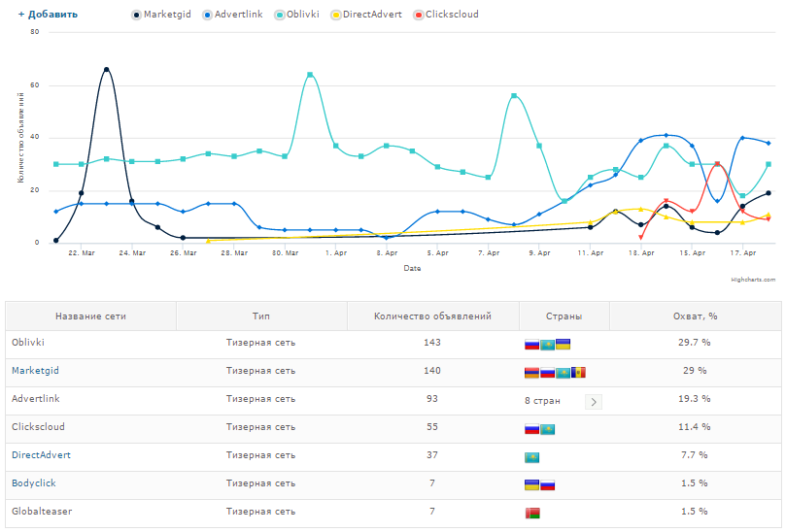
Task: Click the 140 ad count value
Action: tap(432, 371)
